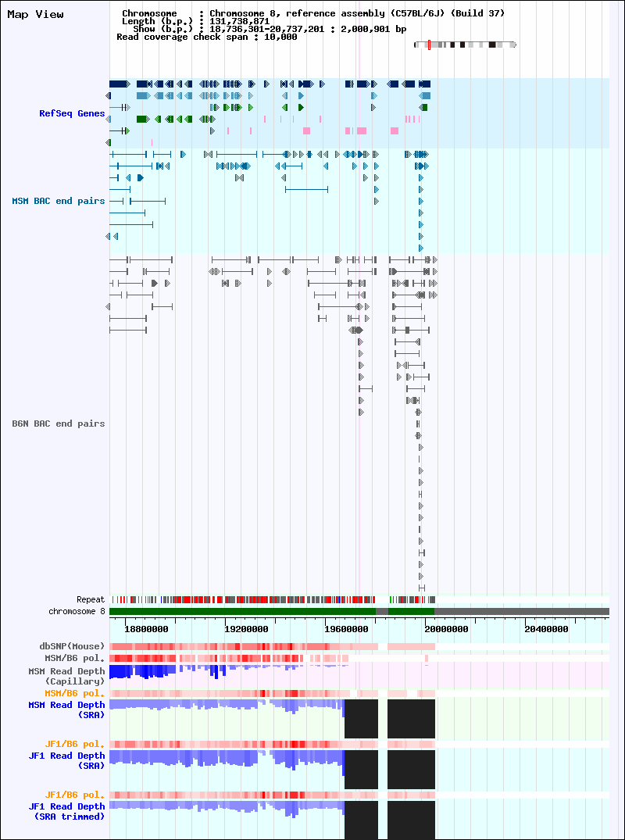Click the RefSeq Genes track label
The image size is (625, 840).
pyautogui.click(x=72, y=113)
